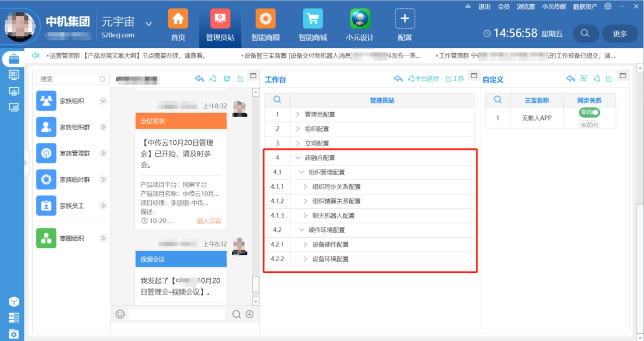644x341 pixels.
Task: Click the cube icon in left sidebar
Action: [x=13, y=302]
